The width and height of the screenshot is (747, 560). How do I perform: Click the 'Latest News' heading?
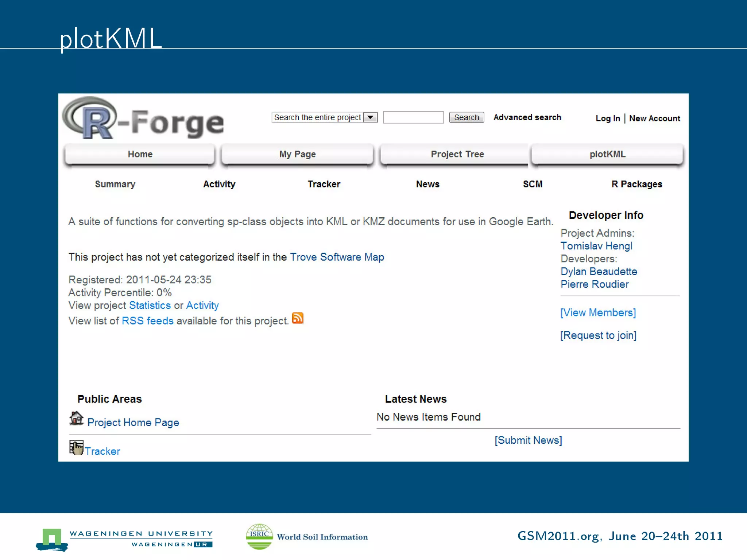tap(416, 399)
